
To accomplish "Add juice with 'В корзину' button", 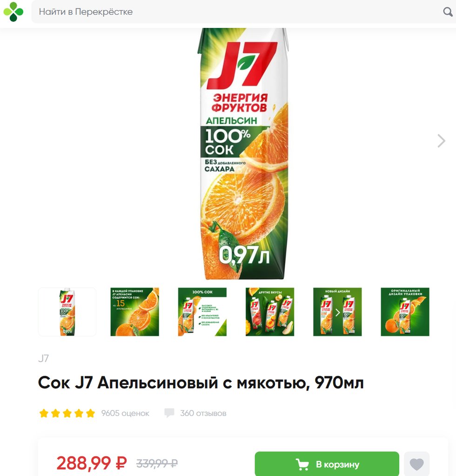I will point(327,464).
